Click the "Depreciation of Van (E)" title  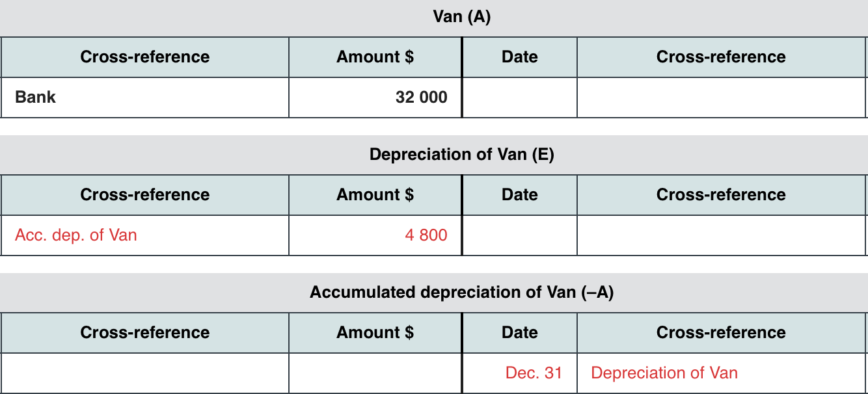pyautogui.click(x=461, y=155)
